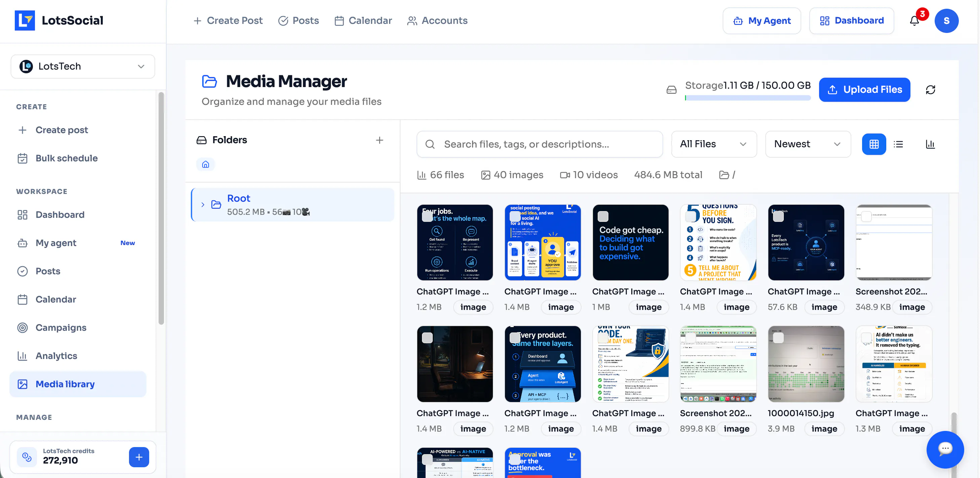980x478 pixels.
Task: Select checkbox on 'Four jobs' image
Action: pos(427,216)
